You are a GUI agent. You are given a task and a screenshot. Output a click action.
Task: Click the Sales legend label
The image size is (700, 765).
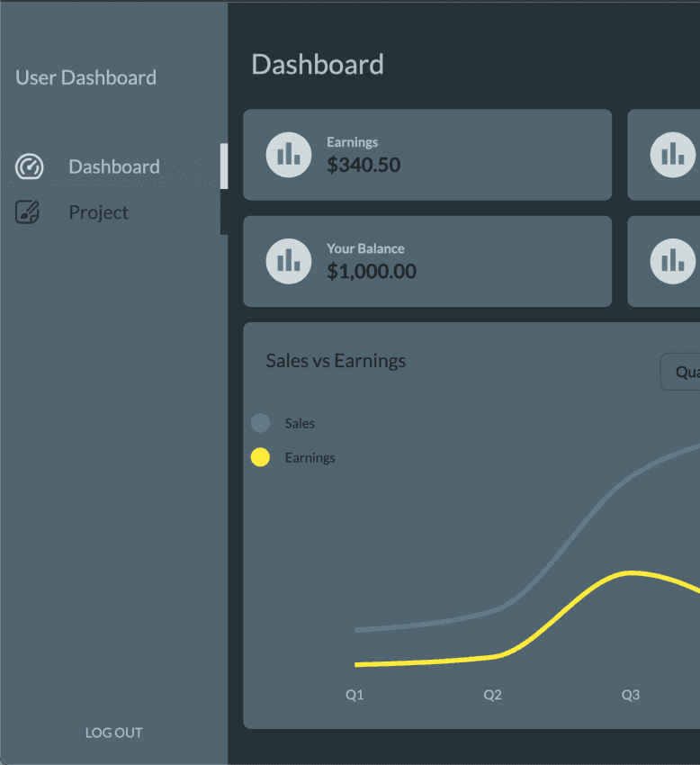click(300, 424)
